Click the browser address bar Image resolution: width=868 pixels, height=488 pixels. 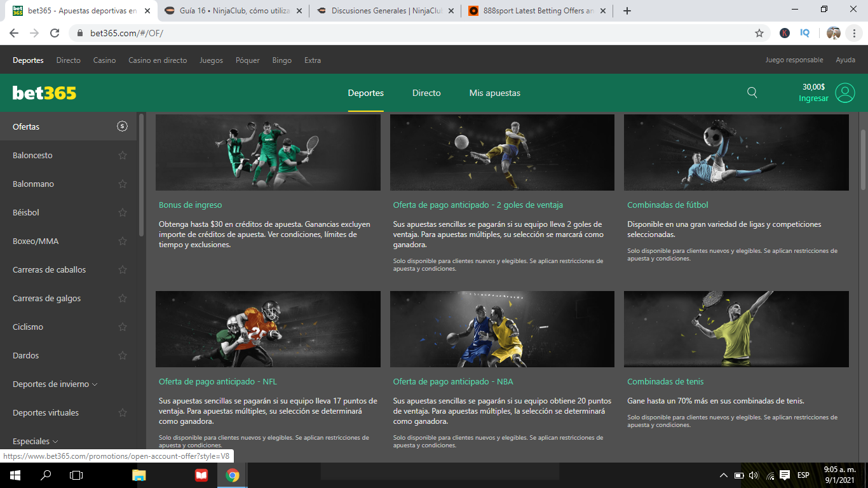pyautogui.click(x=419, y=33)
